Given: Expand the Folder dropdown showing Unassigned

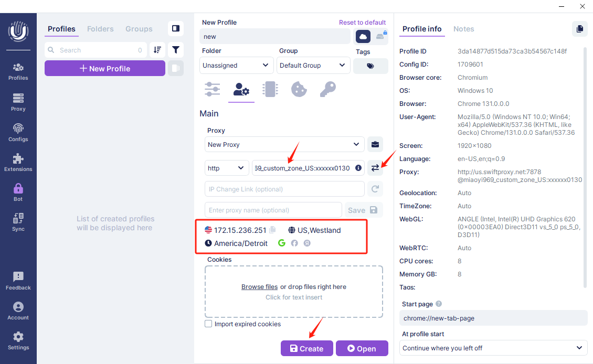Looking at the screenshot, I should click(x=236, y=66).
